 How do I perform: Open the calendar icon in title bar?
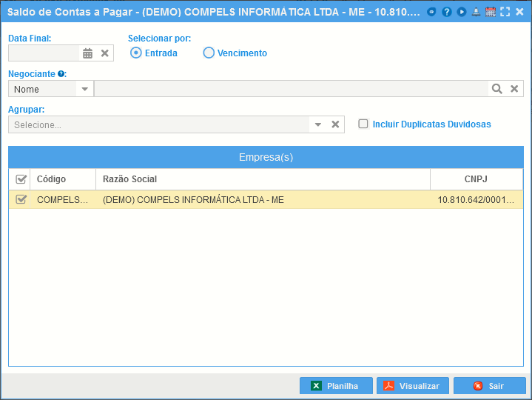[x=491, y=13]
